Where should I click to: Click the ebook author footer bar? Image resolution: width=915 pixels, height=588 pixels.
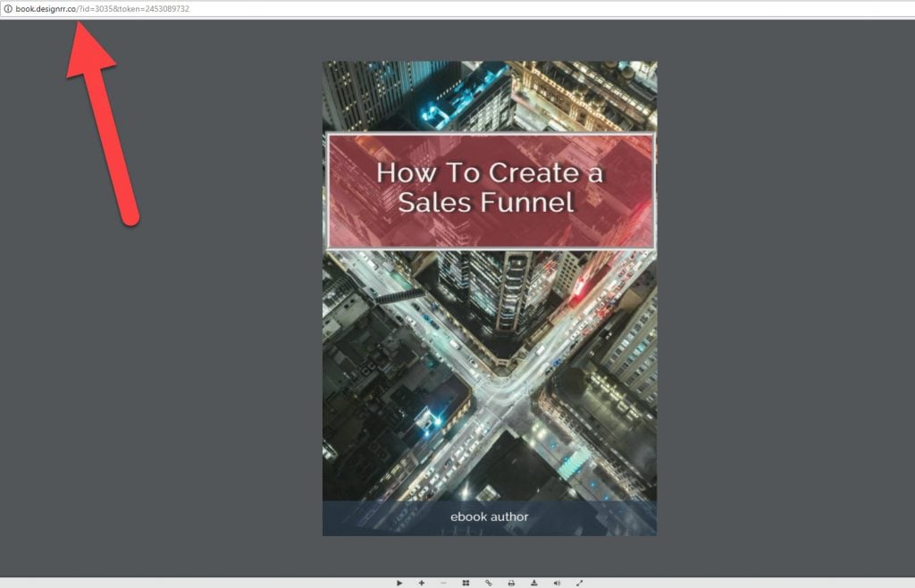click(x=489, y=517)
